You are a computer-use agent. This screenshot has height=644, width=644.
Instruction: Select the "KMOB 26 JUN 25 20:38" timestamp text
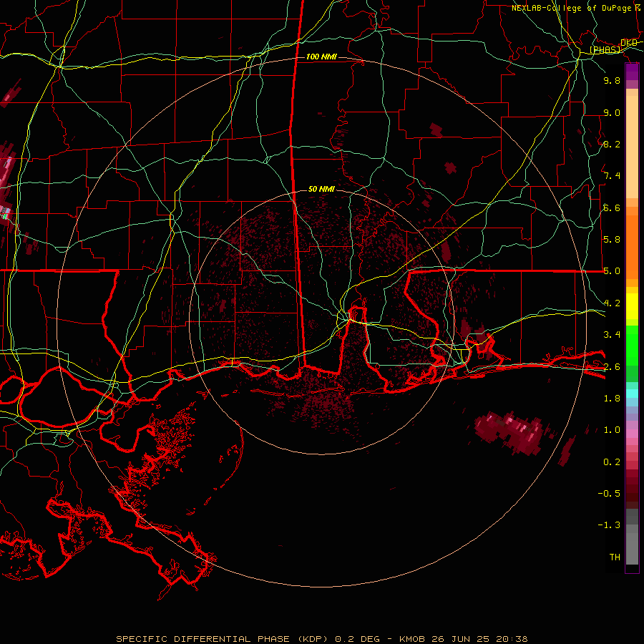pos(463,639)
